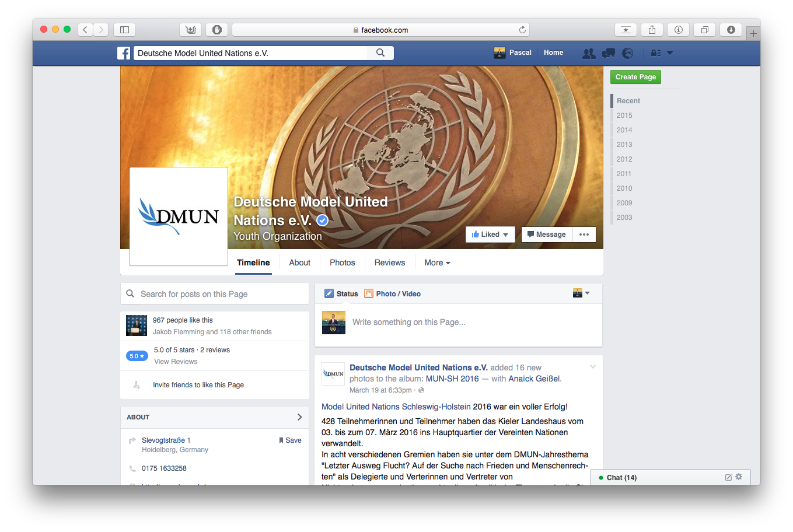Open the MUN-SH 2016 album link
The height and width of the screenshot is (532, 793).
[x=452, y=379]
